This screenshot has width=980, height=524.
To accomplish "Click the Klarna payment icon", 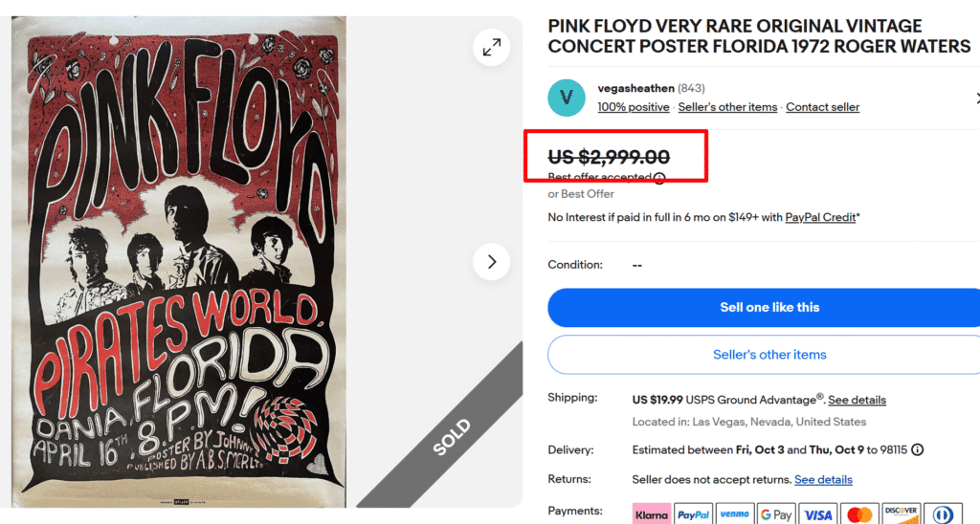I will (x=651, y=514).
